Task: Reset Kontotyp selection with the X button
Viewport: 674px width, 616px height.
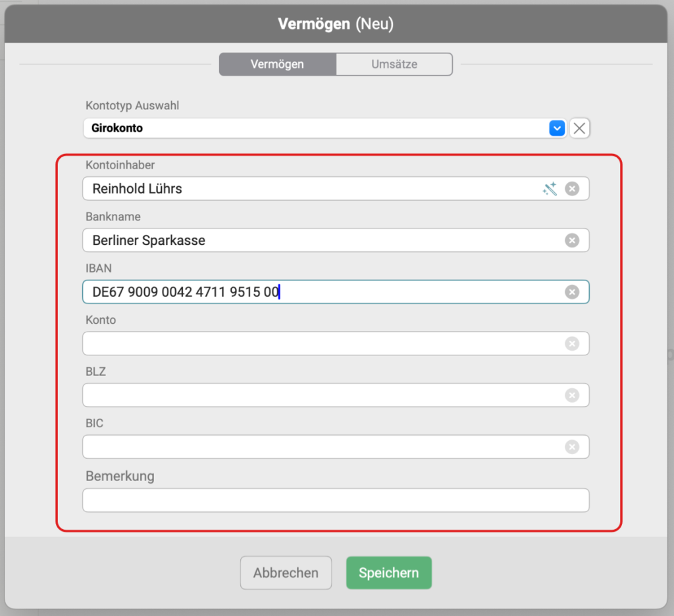Action: point(579,128)
